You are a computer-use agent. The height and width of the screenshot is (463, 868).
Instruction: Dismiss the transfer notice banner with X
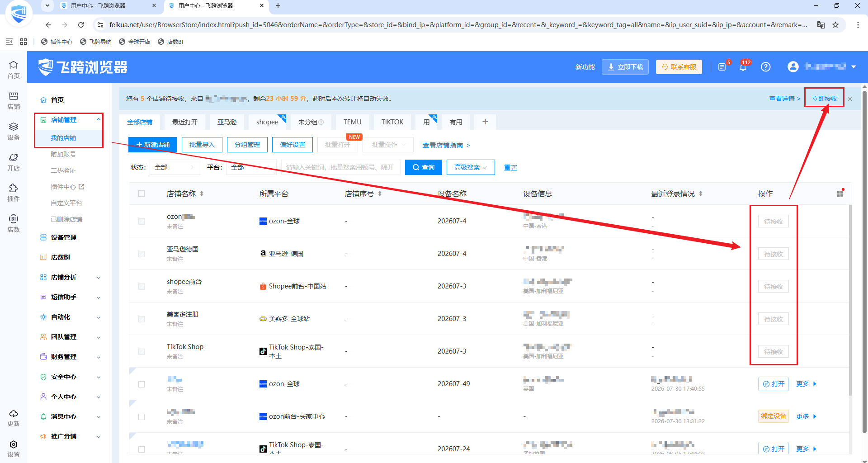[850, 99]
